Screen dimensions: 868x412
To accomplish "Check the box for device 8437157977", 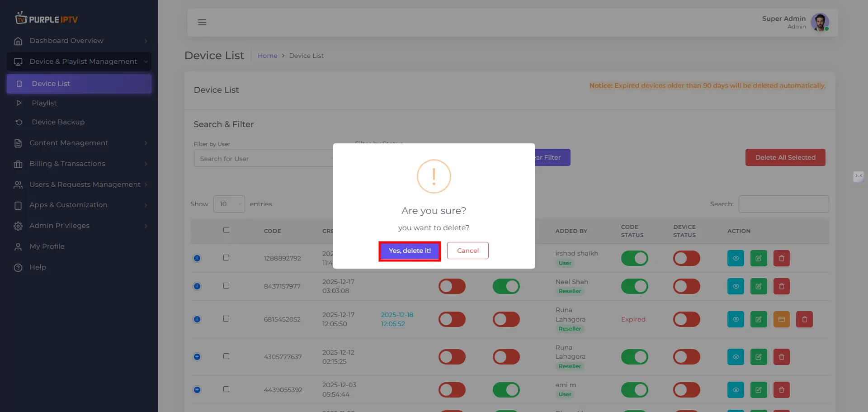I will pos(226,286).
